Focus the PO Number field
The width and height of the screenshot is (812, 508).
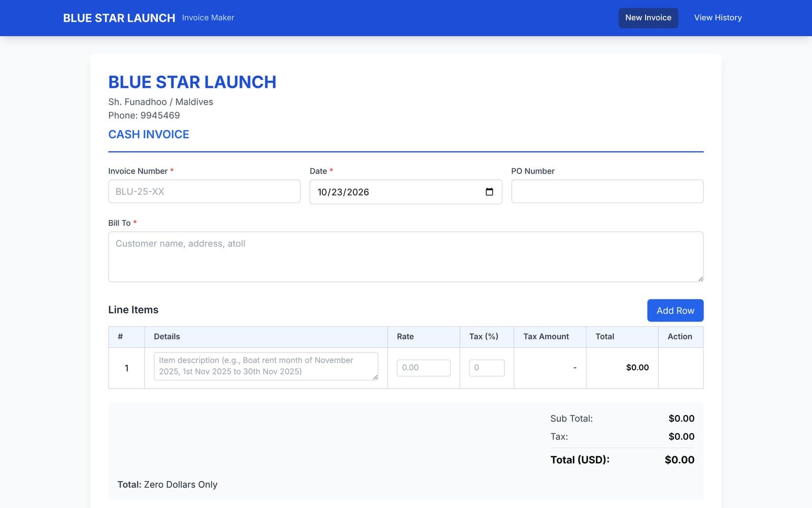coord(607,192)
